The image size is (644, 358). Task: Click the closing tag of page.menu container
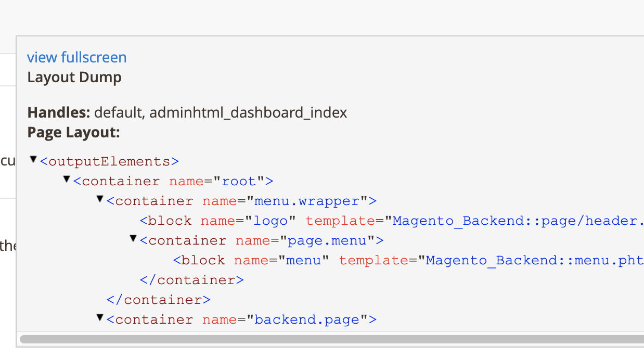[x=191, y=280]
